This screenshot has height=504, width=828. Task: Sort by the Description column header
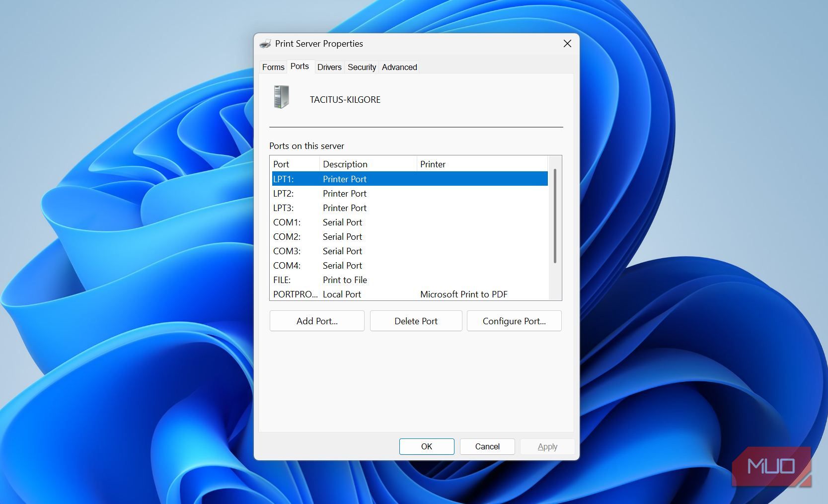coord(368,164)
